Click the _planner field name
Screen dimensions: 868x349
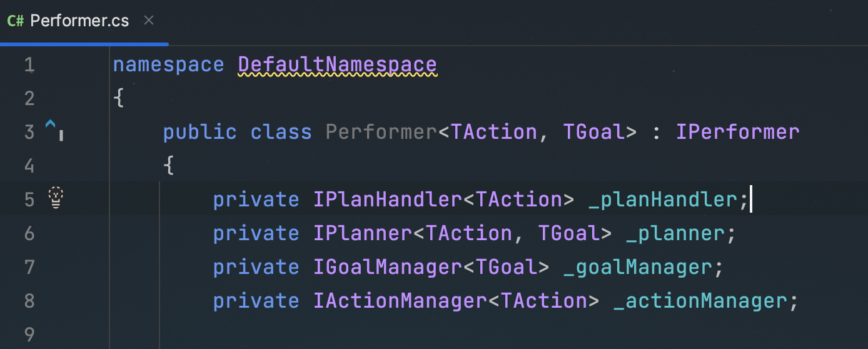point(675,233)
